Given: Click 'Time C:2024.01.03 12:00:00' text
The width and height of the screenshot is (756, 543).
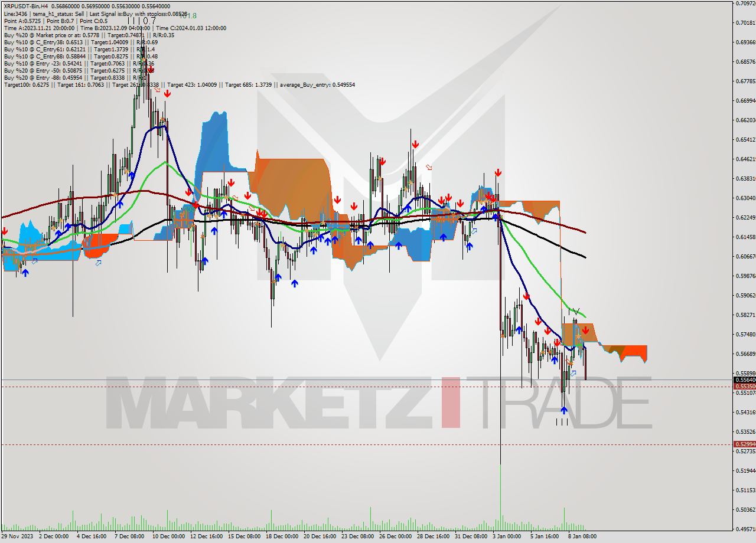Looking at the screenshot, I should 191,28.
